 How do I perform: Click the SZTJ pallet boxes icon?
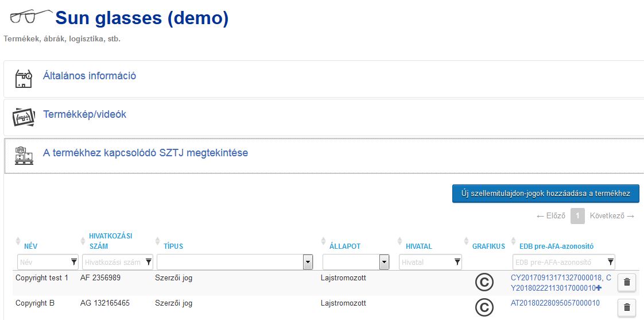coord(24,156)
